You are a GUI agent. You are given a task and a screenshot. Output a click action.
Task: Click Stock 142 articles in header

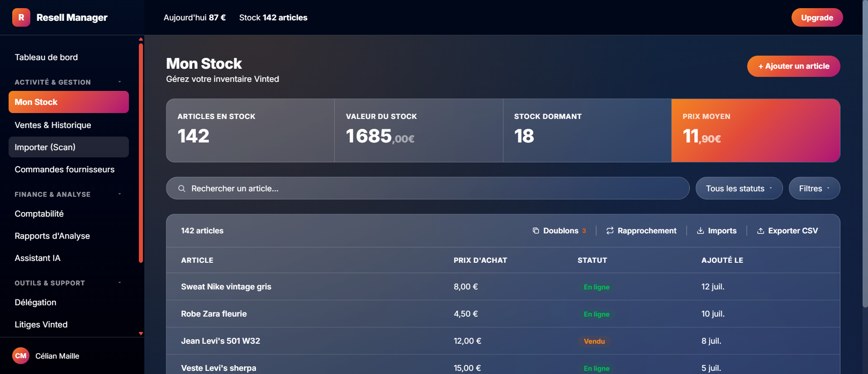point(273,18)
